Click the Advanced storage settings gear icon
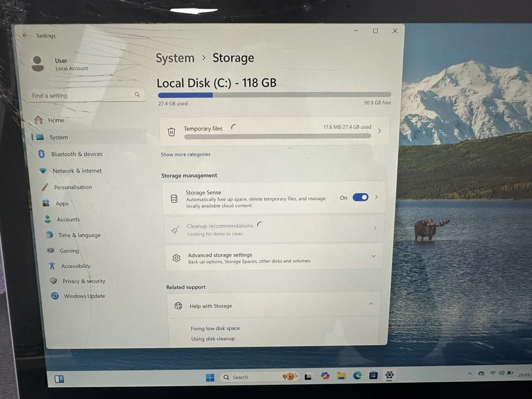This screenshot has height=399, width=532. tap(176, 258)
